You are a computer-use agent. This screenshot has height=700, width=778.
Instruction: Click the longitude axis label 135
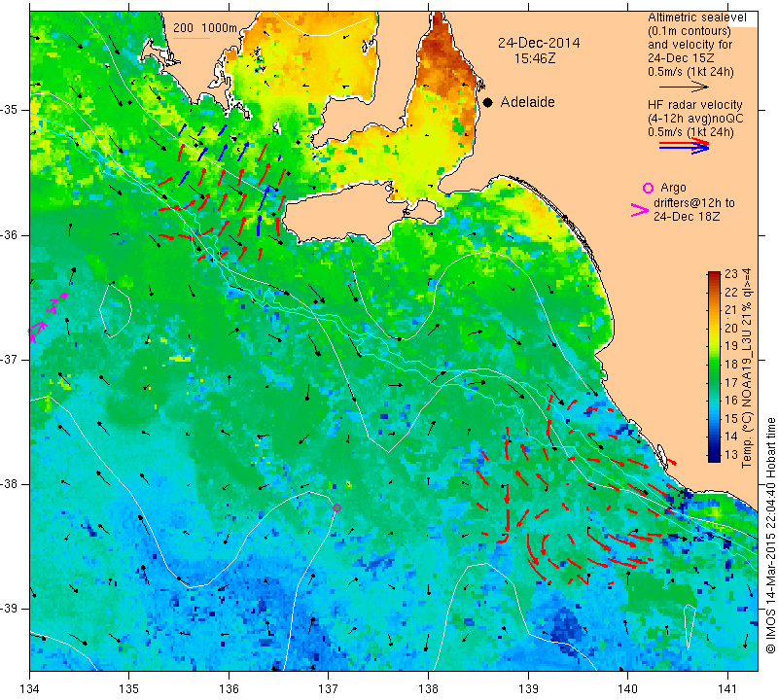[x=129, y=689]
